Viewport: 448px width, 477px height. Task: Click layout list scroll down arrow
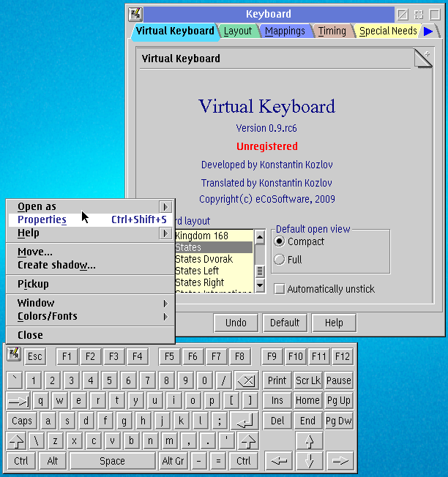point(260,285)
